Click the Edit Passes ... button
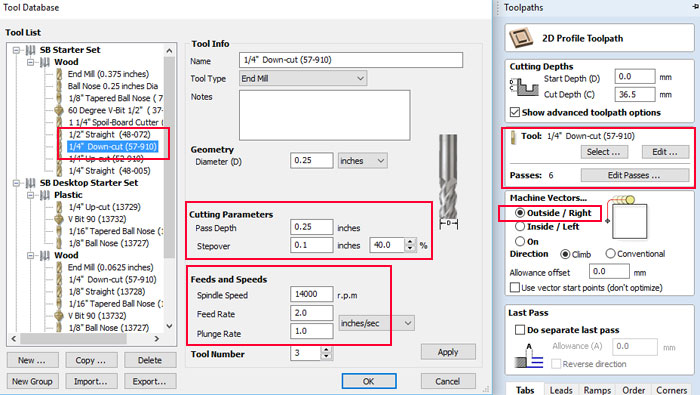 point(634,175)
